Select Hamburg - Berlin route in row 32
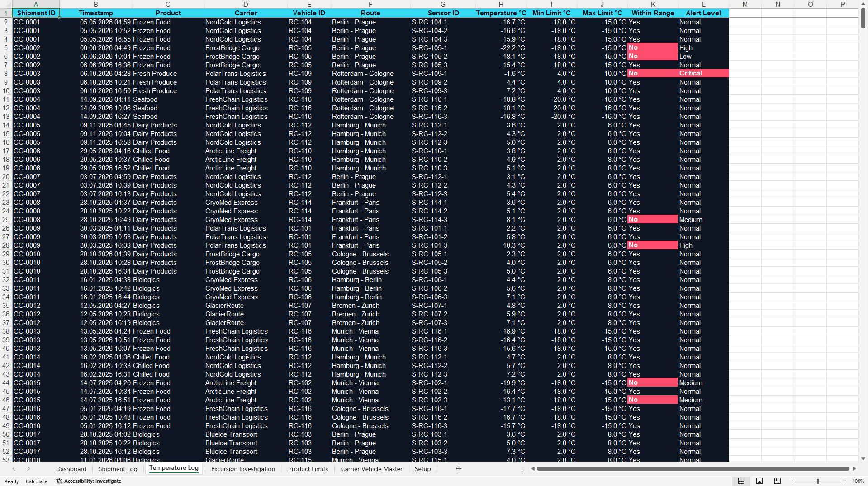This screenshot has height=486, width=868. coord(370,280)
